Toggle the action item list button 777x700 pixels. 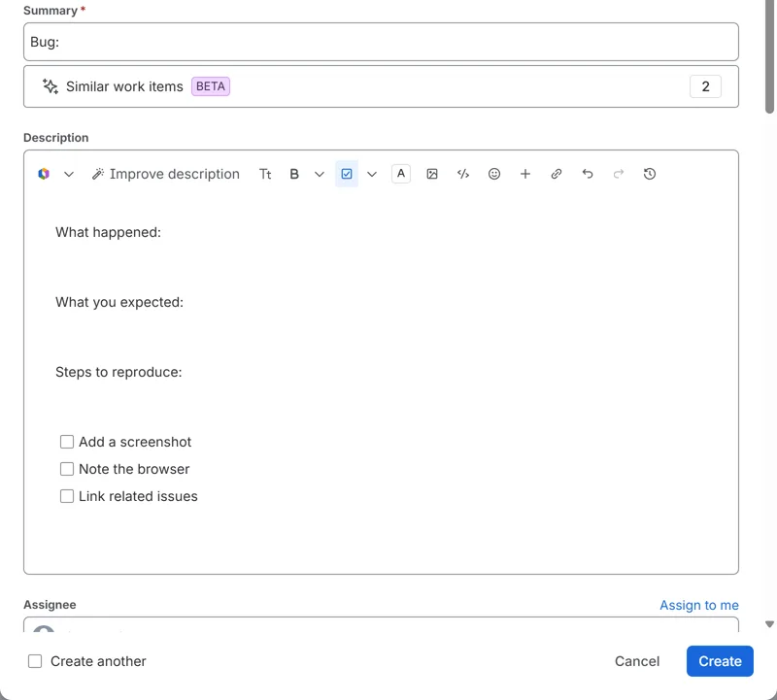(x=347, y=174)
